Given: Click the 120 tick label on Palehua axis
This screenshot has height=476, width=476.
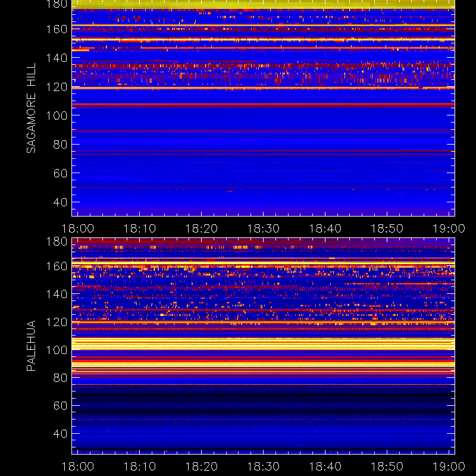Looking at the screenshot, I should [x=57, y=322].
